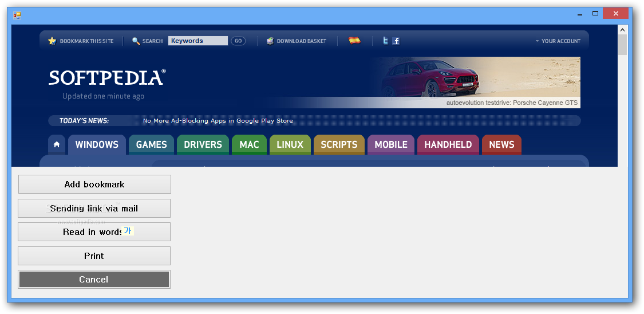Screen dimensions: 644x314
Task: Click the bookmark star icon
Action: click(52, 41)
